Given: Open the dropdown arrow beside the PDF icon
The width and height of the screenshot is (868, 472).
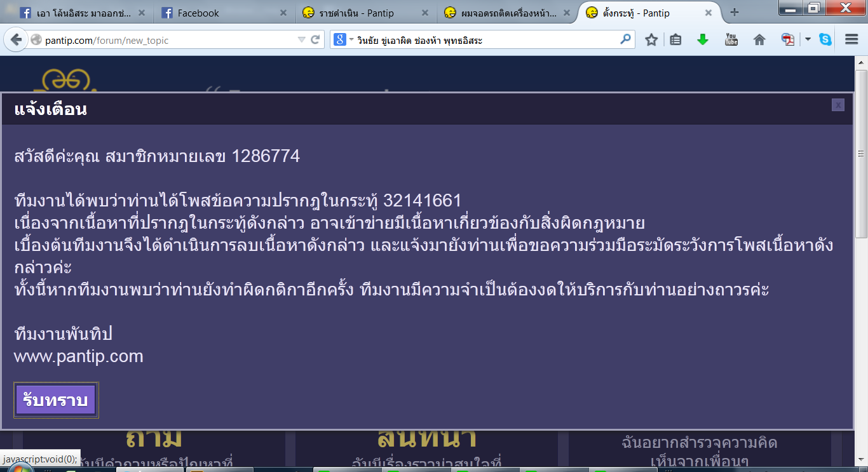Looking at the screenshot, I should pyautogui.click(x=808, y=40).
